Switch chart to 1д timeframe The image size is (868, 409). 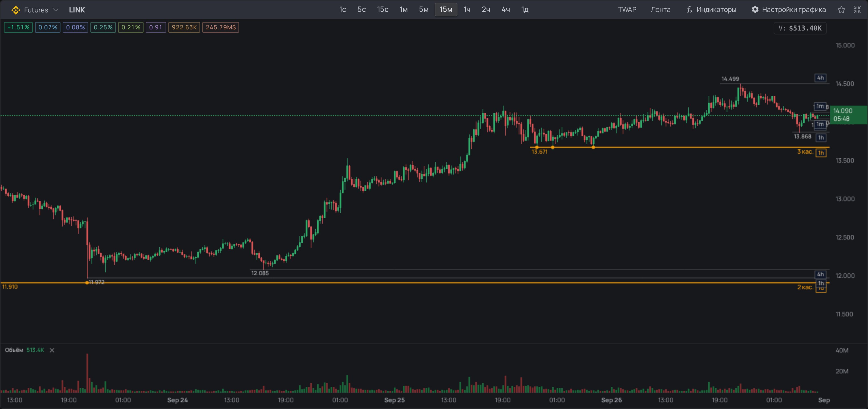click(525, 9)
